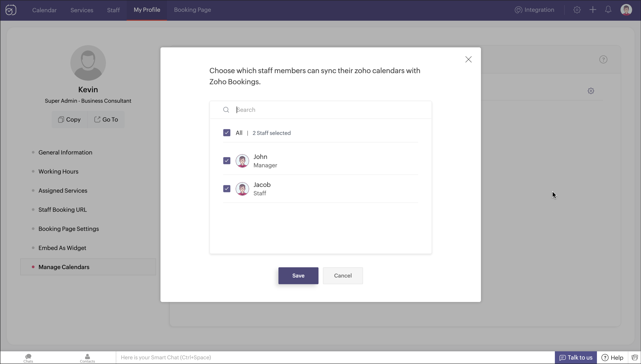Close the staff sync dialog with X
The image size is (641, 364).
468,60
